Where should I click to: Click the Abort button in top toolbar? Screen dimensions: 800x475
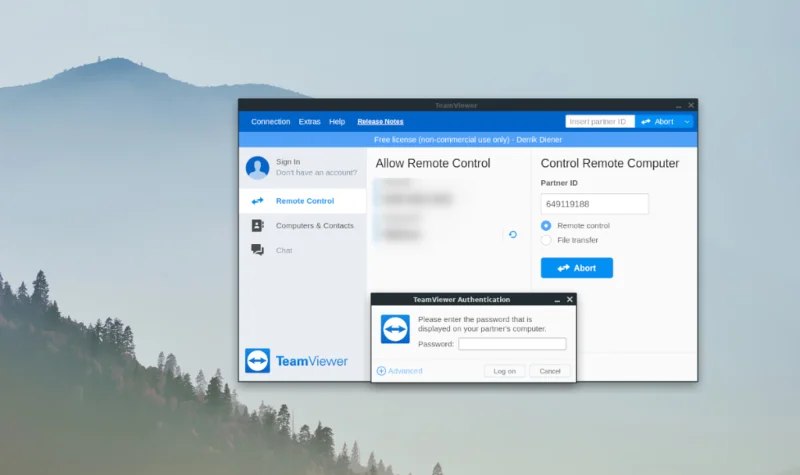point(657,121)
